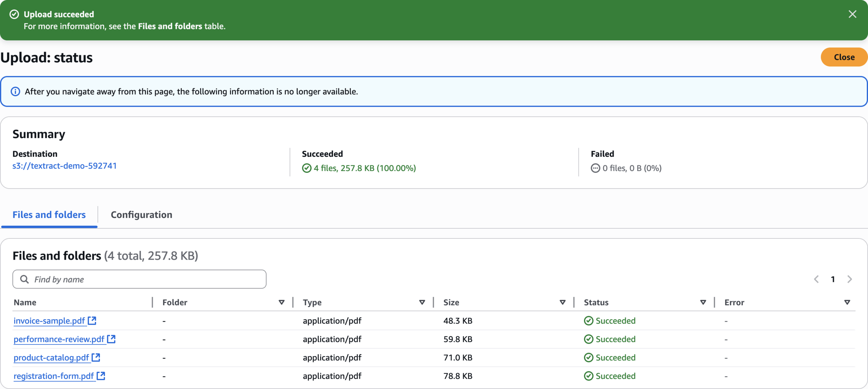Select the Files and folders tab
The width and height of the screenshot is (868, 389).
click(x=49, y=214)
